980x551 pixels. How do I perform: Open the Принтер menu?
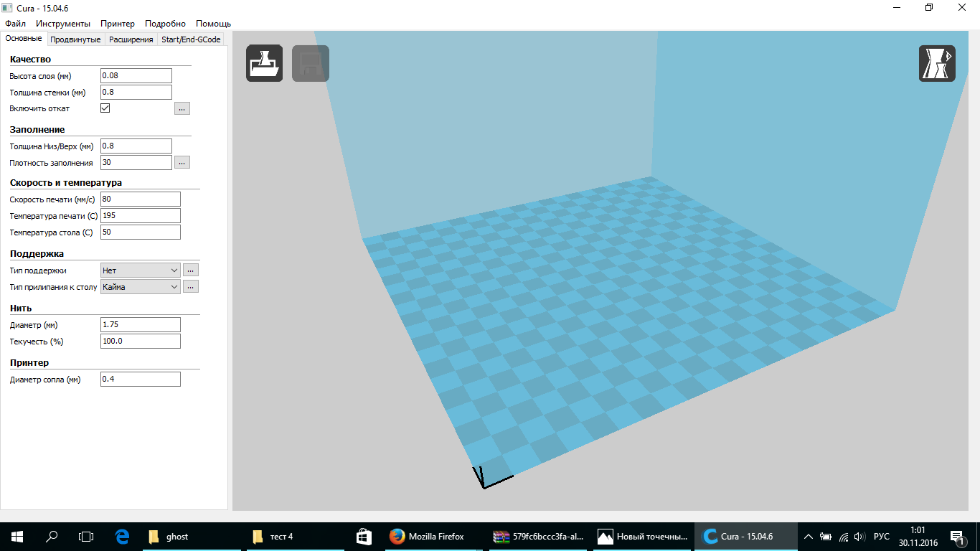tap(118, 23)
